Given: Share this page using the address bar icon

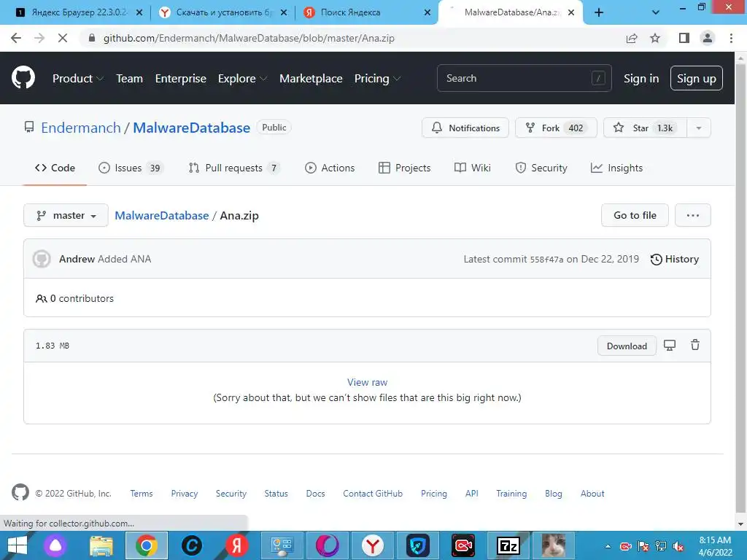Looking at the screenshot, I should pos(632,38).
